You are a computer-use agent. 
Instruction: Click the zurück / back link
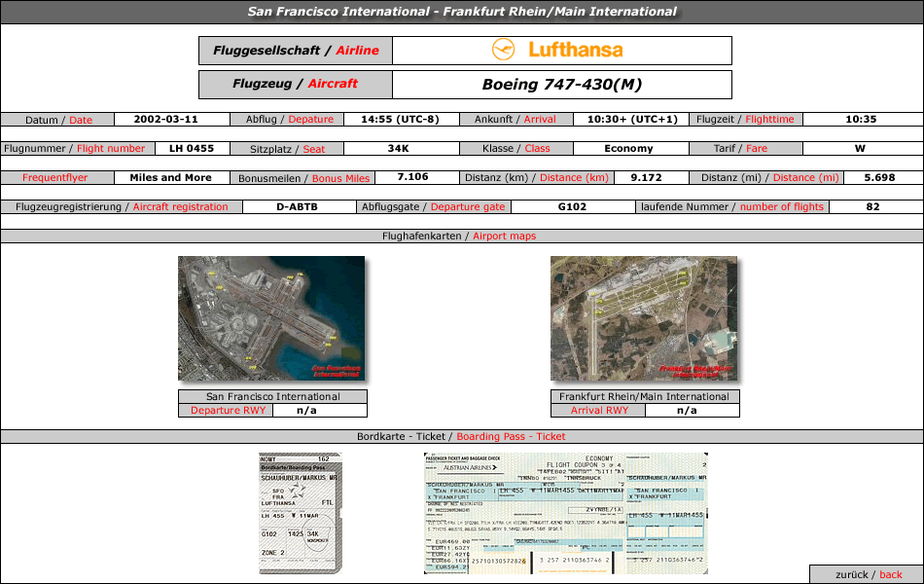[869, 574]
